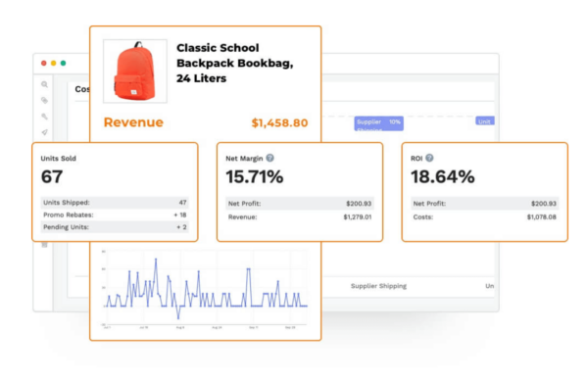The height and width of the screenshot is (380, 588).
Task: Select Net Profit row in Net Margin card
Action: (300, 204)
